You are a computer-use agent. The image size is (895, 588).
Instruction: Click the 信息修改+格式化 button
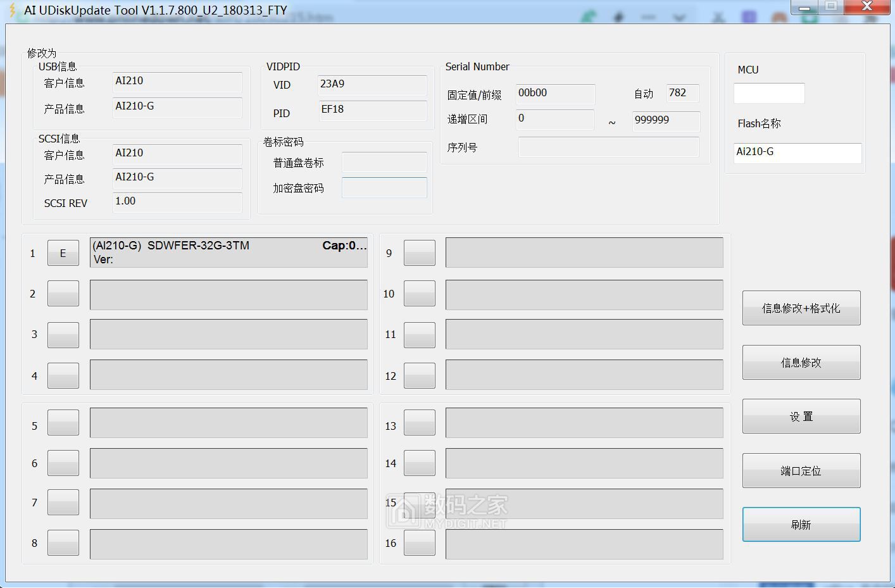(x=801, y=308)
